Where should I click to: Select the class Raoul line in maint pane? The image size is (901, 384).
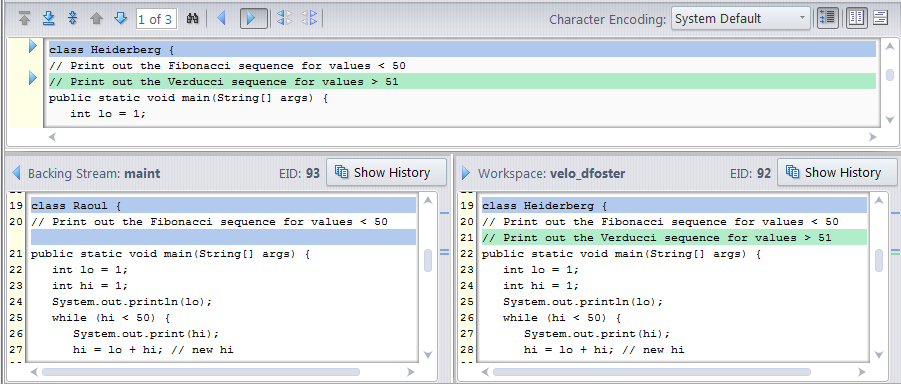coord(223,205)
